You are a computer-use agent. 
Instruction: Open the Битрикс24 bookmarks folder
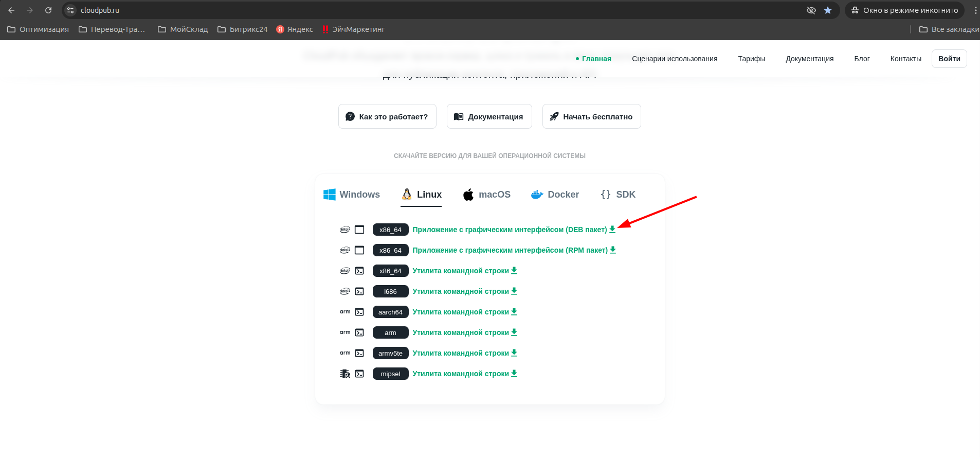pos(243,29)
